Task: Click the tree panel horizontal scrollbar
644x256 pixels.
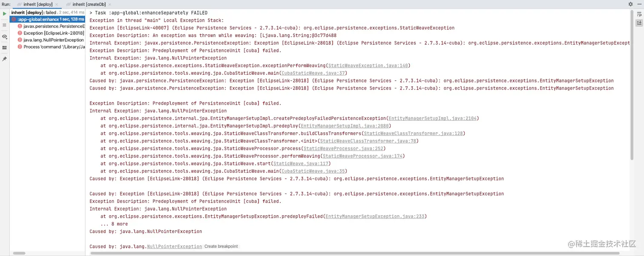Action: point(19,253)
